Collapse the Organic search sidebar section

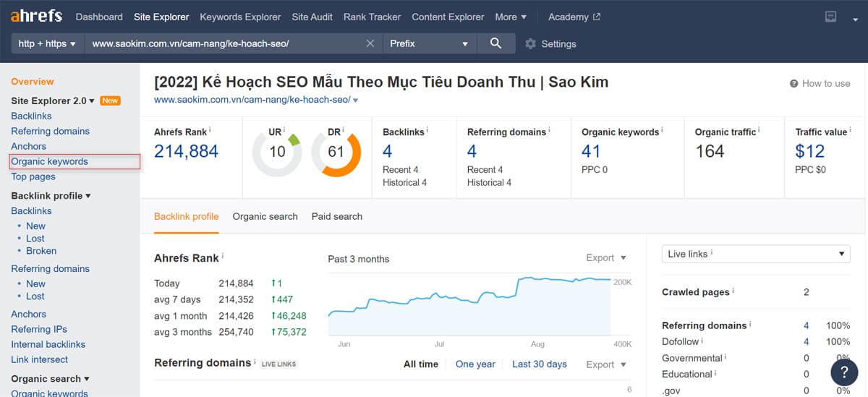point(50,378)
